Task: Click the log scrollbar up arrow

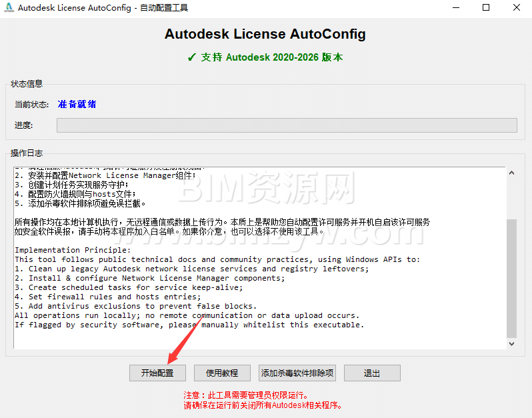Action: [x=511, y=173]
